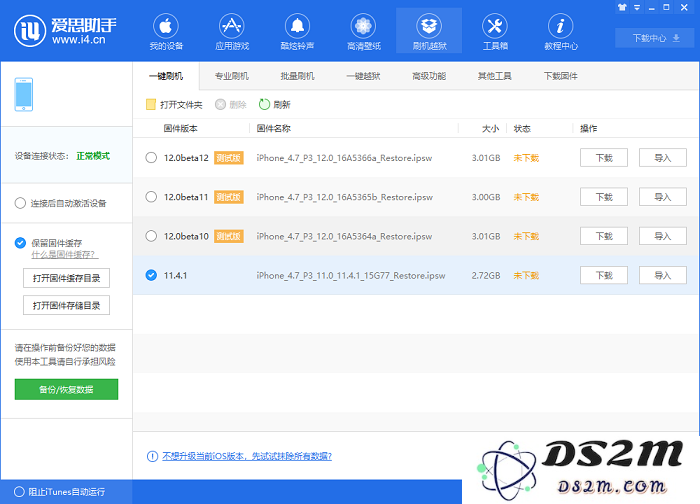Open 教程中心 tutorial center
The height and width of the screenshot is (504, 700).
point(561,32)
